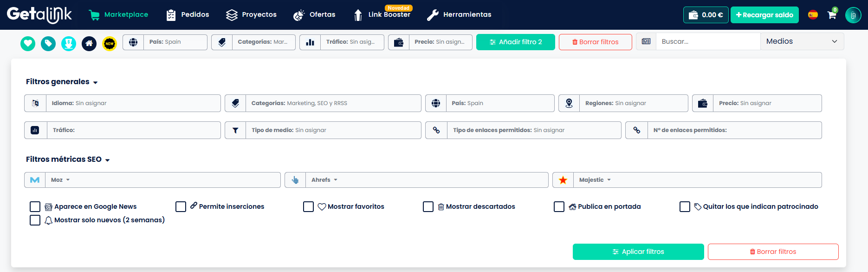Click the globe icon beside general País filter
Viewport: 868px width, 272px height.
pos(436,103)
